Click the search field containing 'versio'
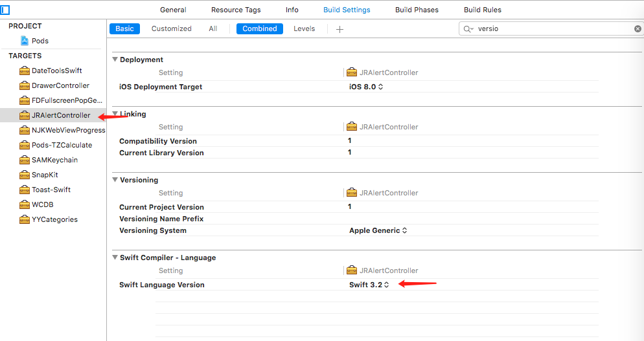 (x=550, y=28)
